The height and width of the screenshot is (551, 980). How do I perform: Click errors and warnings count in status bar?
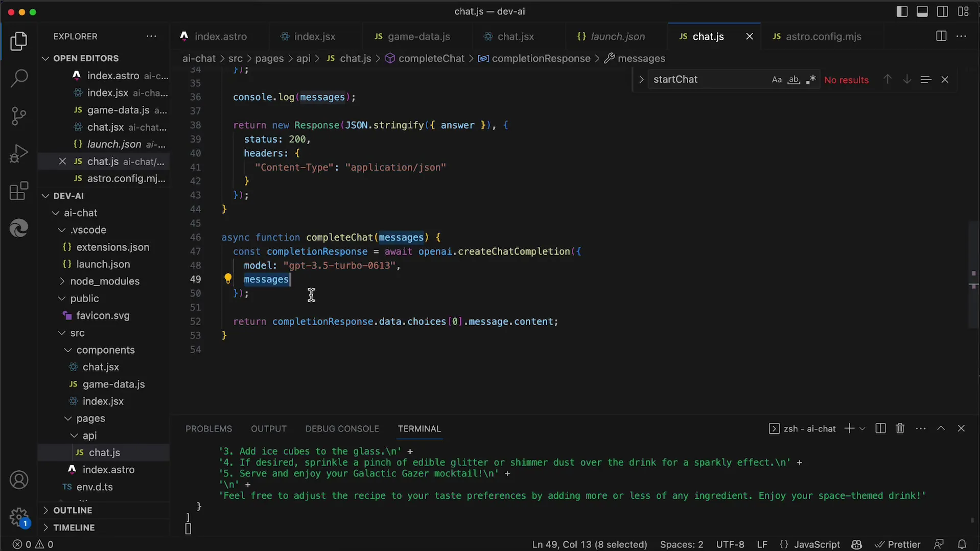[x=33, y=544]
